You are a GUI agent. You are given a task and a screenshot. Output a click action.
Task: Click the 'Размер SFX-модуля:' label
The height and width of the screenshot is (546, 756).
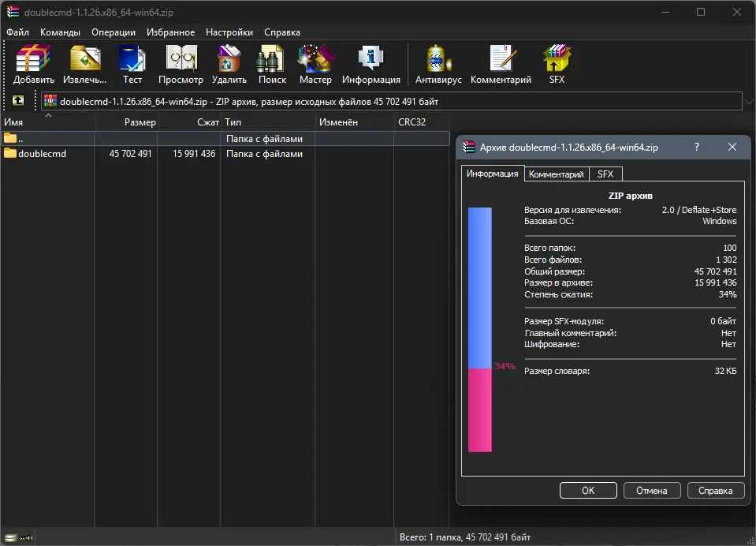[x=564, y=321]
